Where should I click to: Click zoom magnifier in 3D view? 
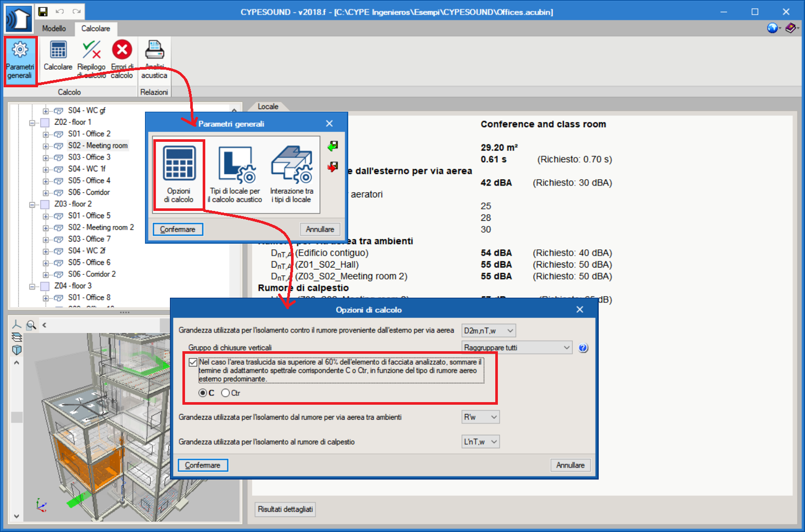tap(31, 325)
